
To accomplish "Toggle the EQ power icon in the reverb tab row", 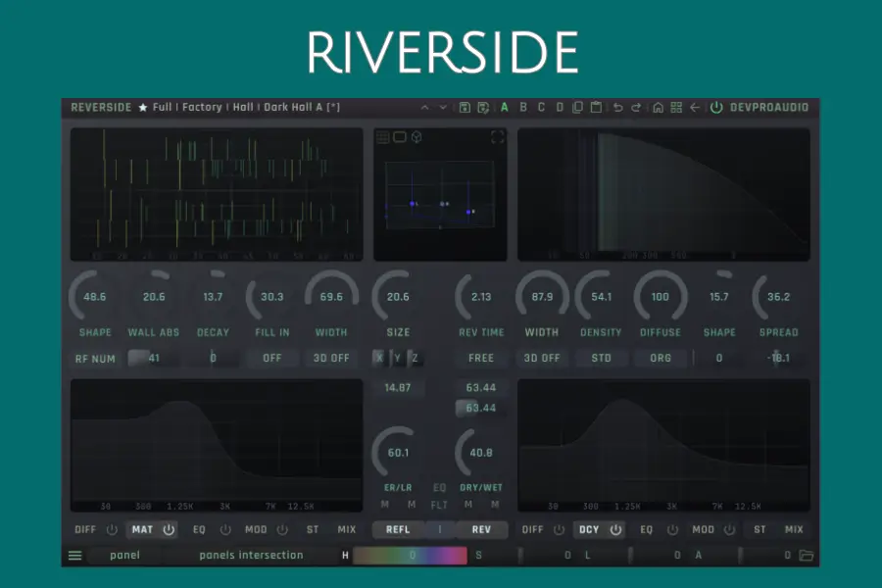I will pos(672,529).
